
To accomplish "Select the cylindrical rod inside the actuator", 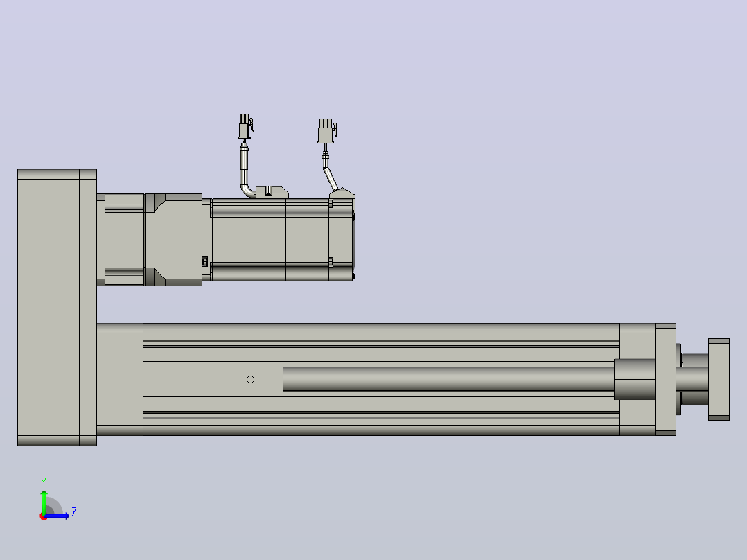I will [448, 379].
